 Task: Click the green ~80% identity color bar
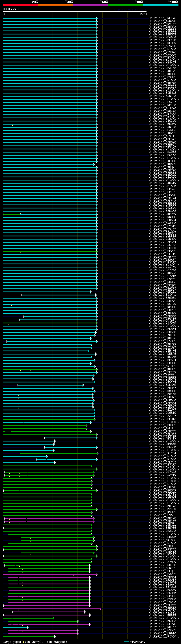point(126,5)
